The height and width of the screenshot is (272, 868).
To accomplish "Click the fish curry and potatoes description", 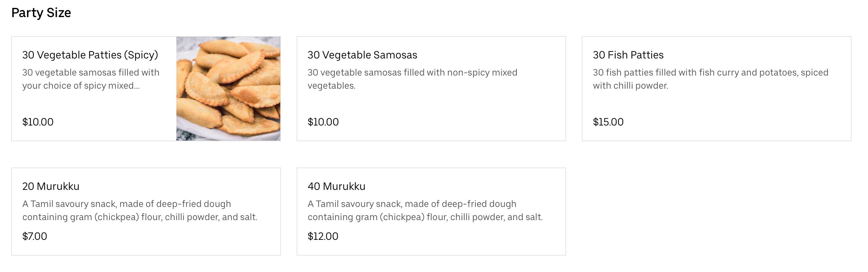I will [x=710, y=79].
